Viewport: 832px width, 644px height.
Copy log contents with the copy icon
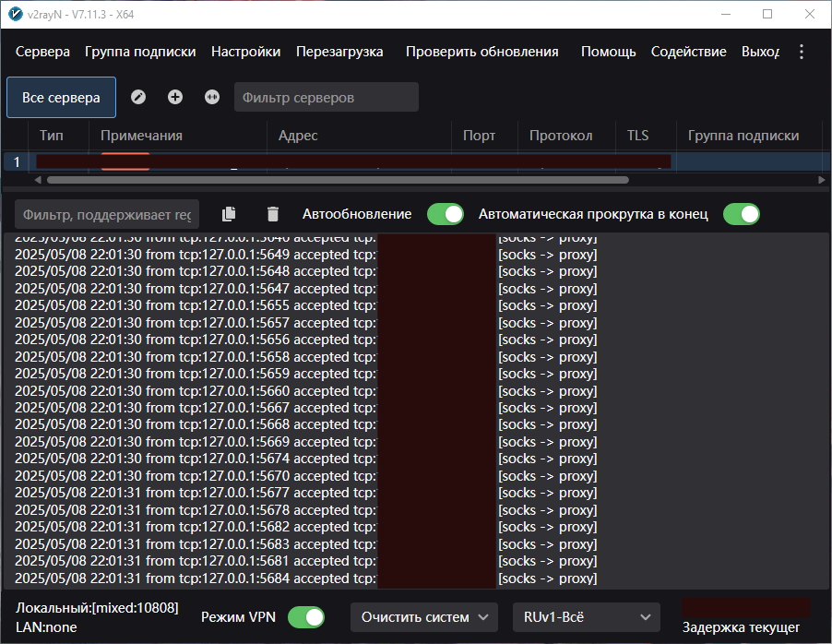point(229,214)
